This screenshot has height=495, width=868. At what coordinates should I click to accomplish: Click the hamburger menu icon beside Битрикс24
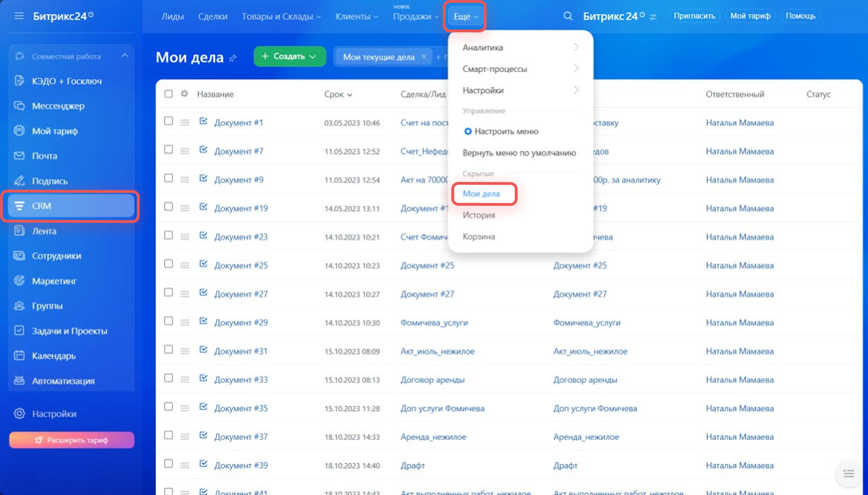[x=19, y=16]
